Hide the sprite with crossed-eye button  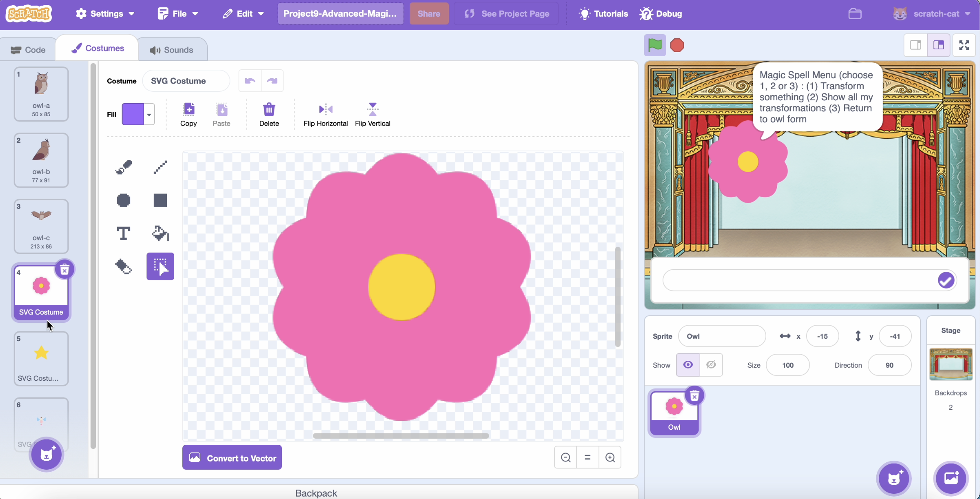tap(711, 365)
